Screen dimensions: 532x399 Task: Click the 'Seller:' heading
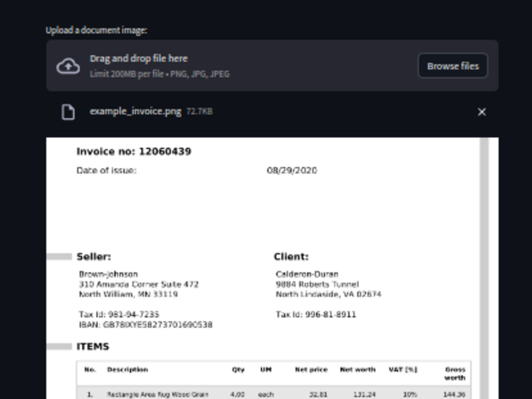click(94, 257)
